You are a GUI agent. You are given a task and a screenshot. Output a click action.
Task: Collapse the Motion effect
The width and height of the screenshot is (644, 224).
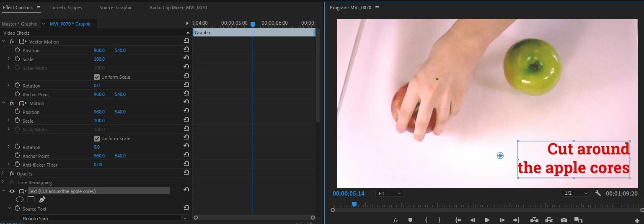click(x=4, y=103)
